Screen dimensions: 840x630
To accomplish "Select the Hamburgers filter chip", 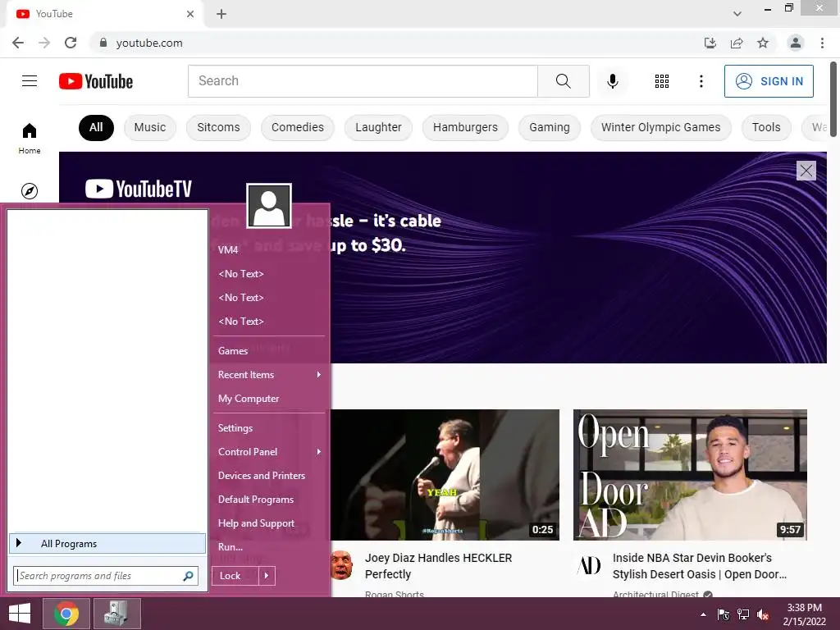I will click(x=465, y=127).
